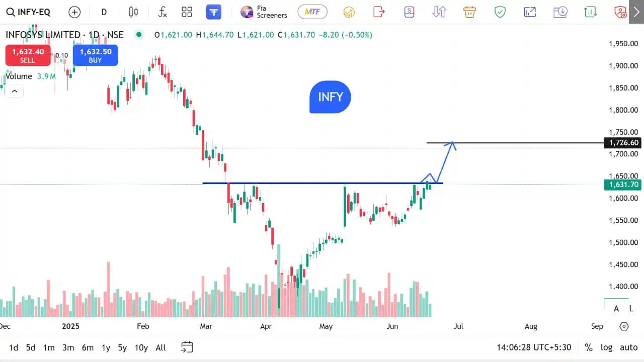The height and width of the screenshot is (362, 644).
Task: Open the candlestick chart type menu
Action: pyautogui.click(x=133, y=12)
